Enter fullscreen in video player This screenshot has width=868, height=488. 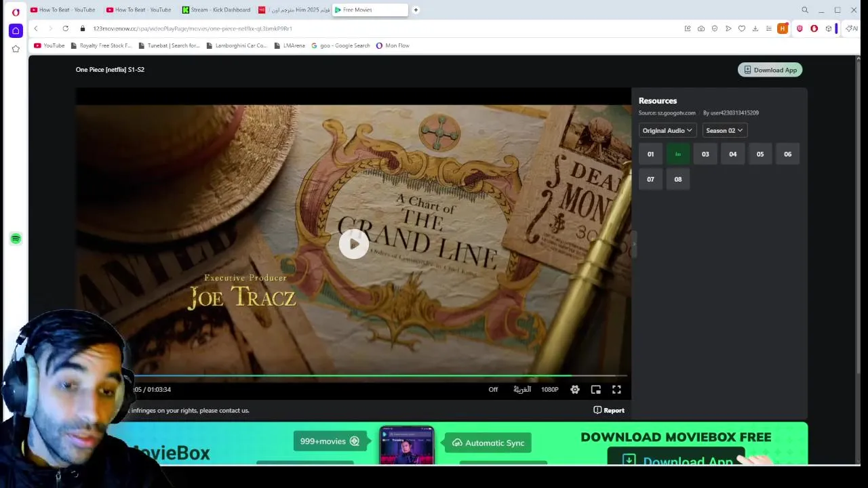[616, 390]
